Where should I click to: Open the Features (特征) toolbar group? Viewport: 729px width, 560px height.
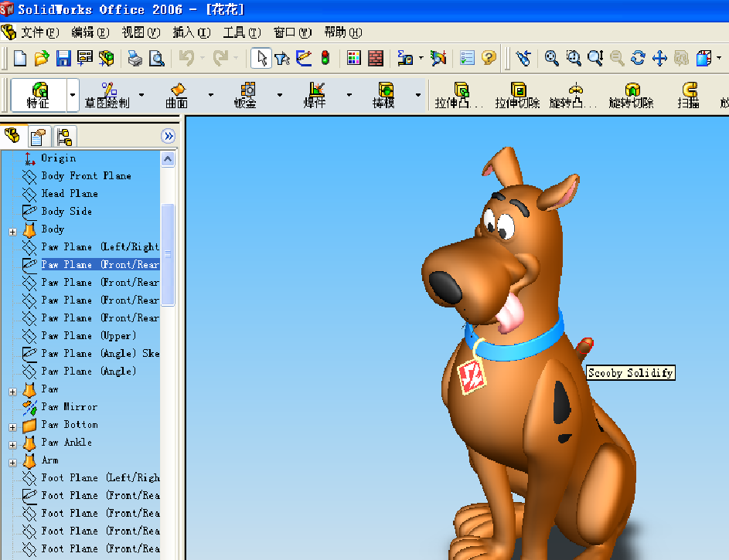tap(39, 95)
